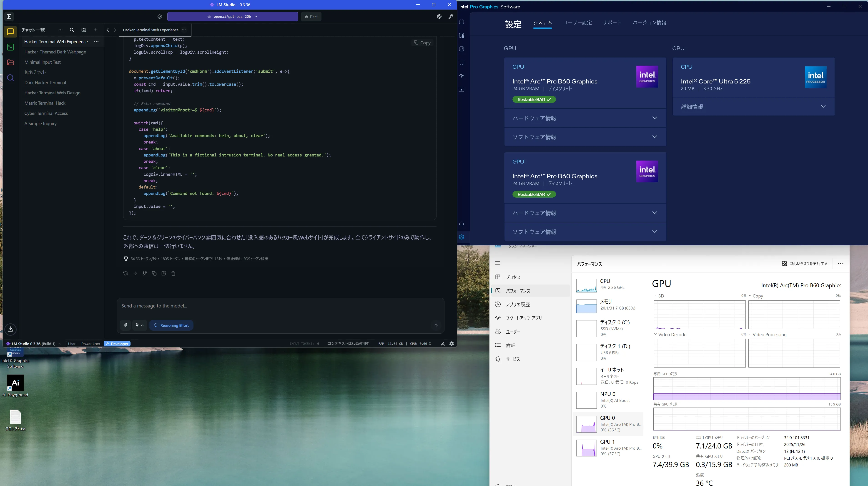This screenshot has width=868, height=486.
Task: Select User mode in status bar
Action: 71,344
